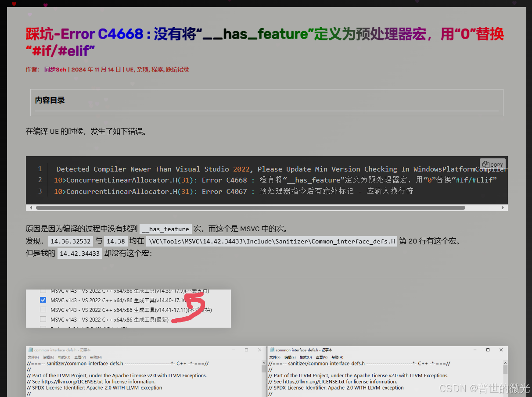Check the MSVC v143 v14.41-17.11 build tools checkbox
Image resolution: width=532 pixels, height=397 pixels.
[43, 310]
